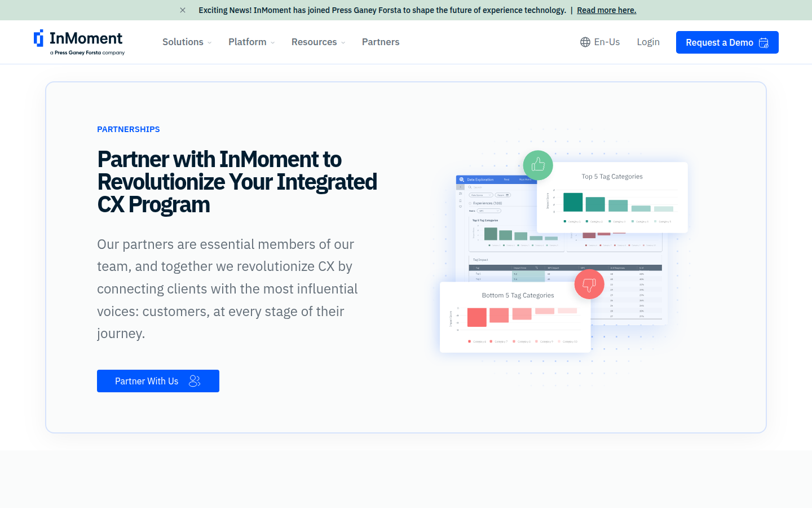This screenshot has height=508, width=812.
Task: Click the globe language icon
Action: [x=585, y=42]
